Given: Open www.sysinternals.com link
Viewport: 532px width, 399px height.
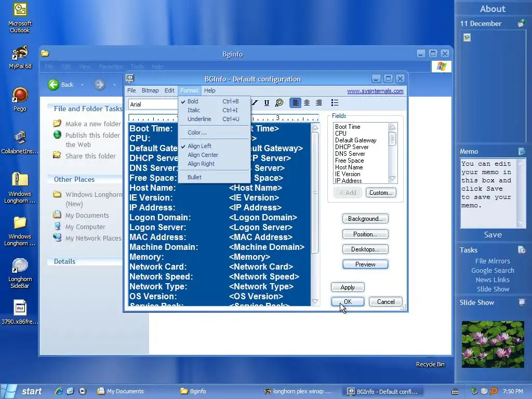Looking at the screenshot, I should click(375, 91).
